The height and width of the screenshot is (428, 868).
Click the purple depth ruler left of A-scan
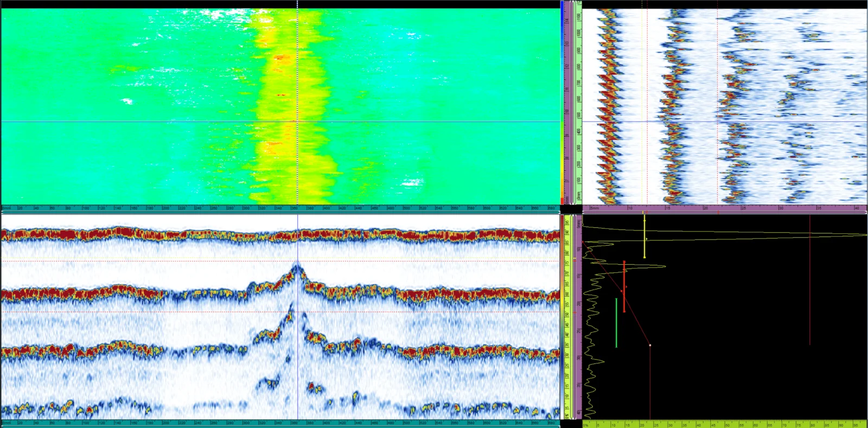(579, 317)
